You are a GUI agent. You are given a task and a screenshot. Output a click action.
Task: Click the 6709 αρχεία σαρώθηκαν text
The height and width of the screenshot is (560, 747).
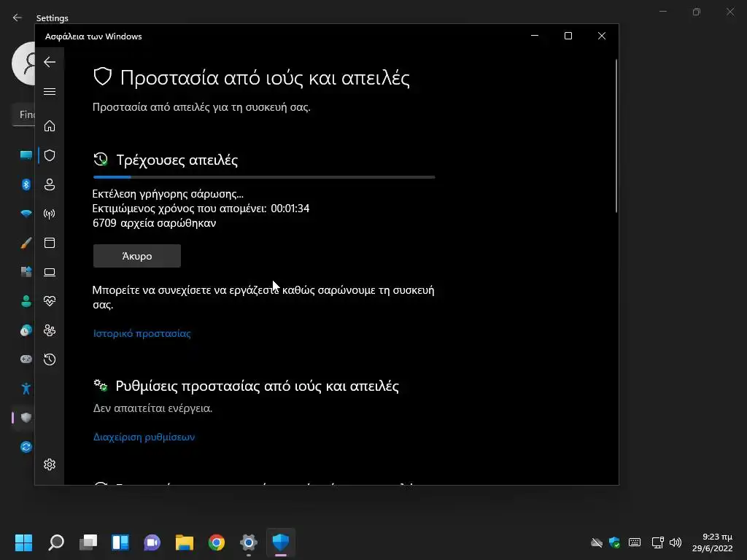[x=155, y=223]
